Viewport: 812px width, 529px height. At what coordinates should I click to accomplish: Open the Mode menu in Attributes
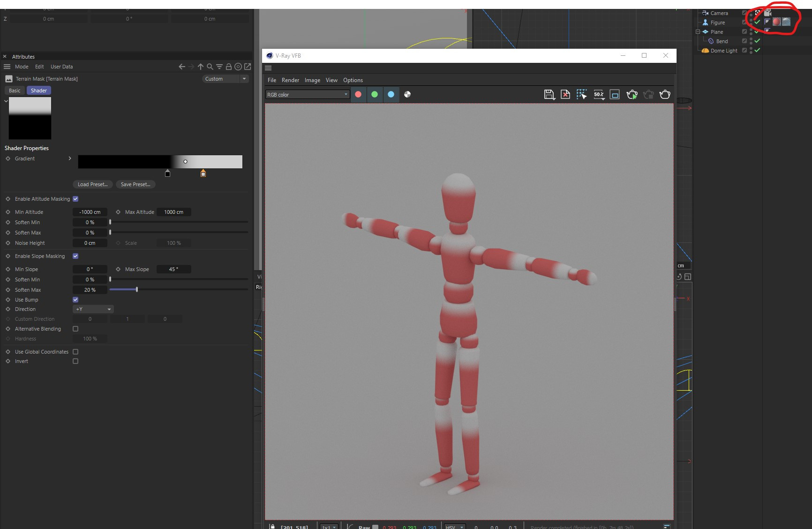[x=22, y=67]
